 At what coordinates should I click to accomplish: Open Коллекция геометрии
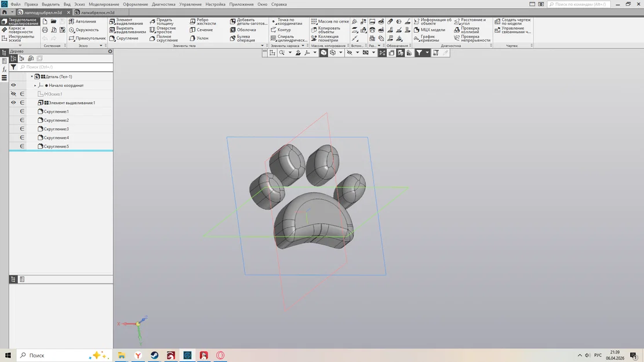click(325, 38)
